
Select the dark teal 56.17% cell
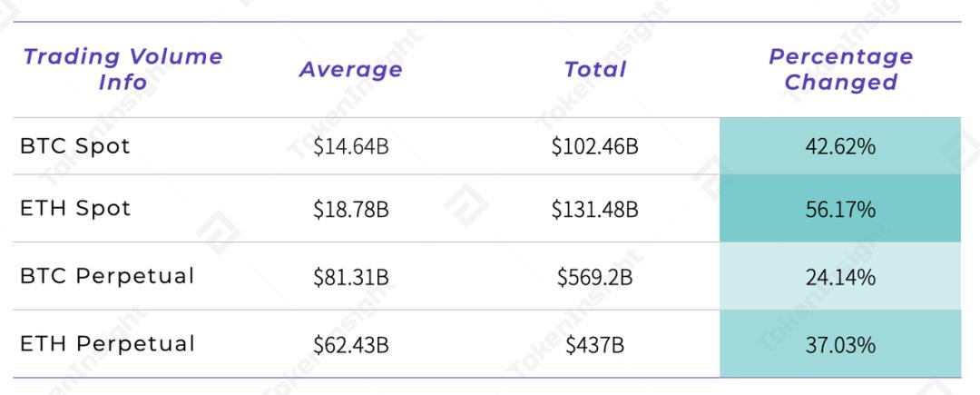840,209
